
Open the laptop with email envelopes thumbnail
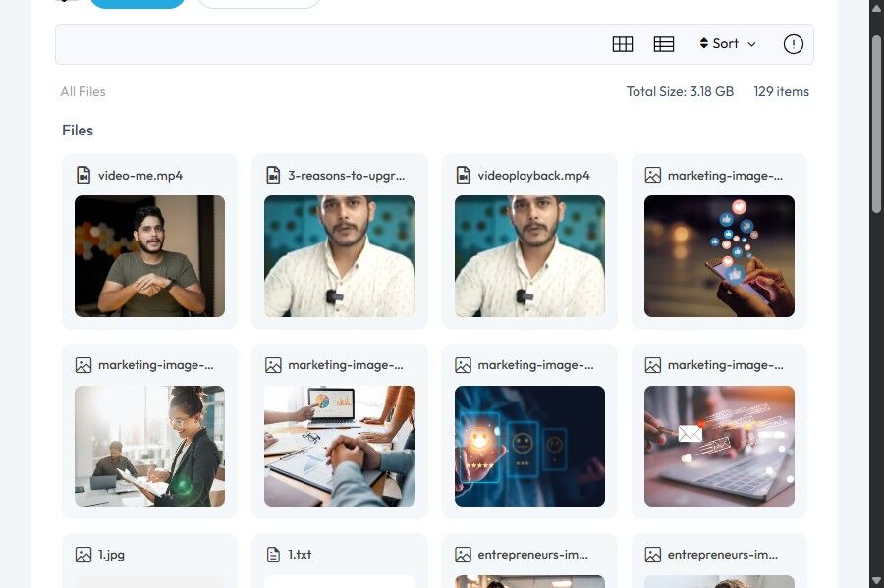719,446
